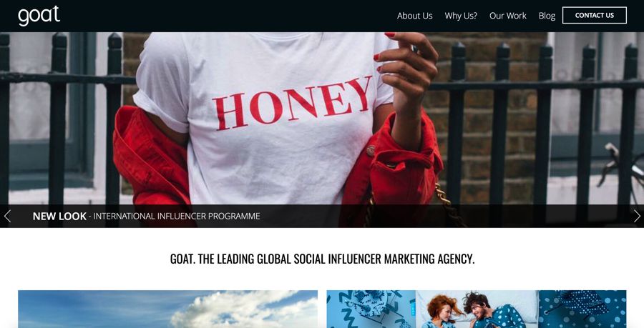Click the blue polka dot panel in thumbnail
644x328 pixels.
click(x=582, y=309)
